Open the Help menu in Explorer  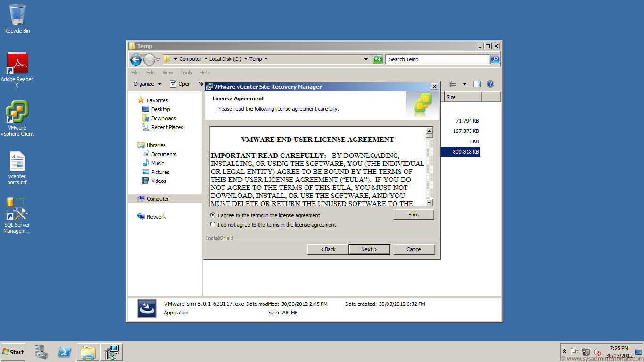coord(204,73)
